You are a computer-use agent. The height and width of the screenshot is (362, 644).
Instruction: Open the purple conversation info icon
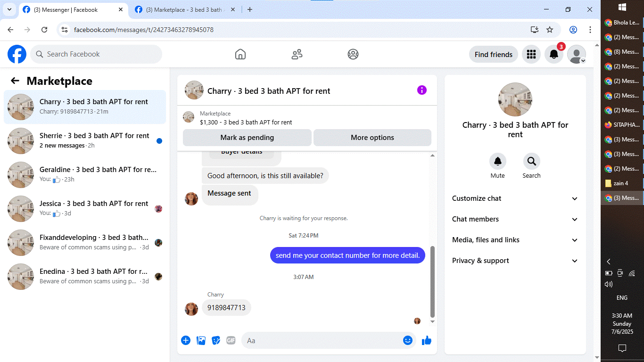[x=422, y=90]
